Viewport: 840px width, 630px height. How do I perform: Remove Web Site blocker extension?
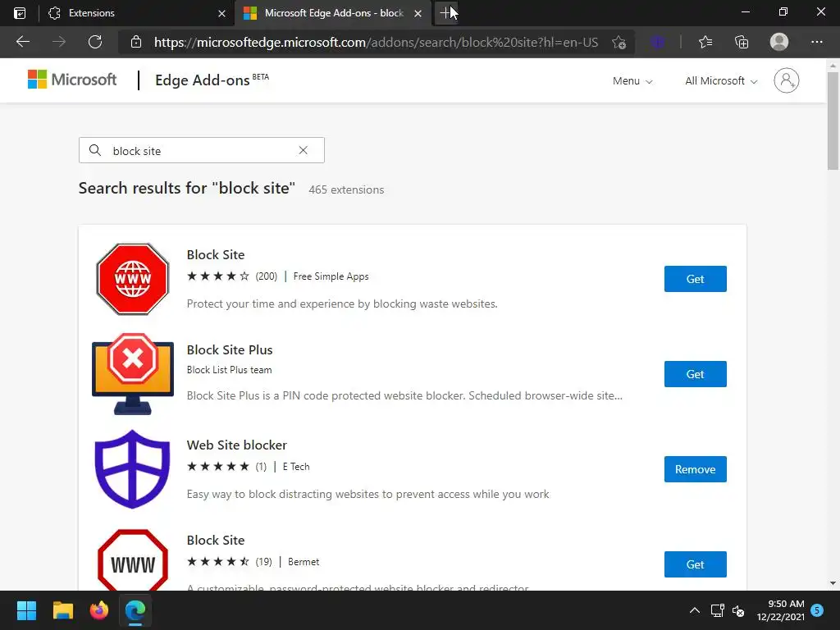[695, 469]
